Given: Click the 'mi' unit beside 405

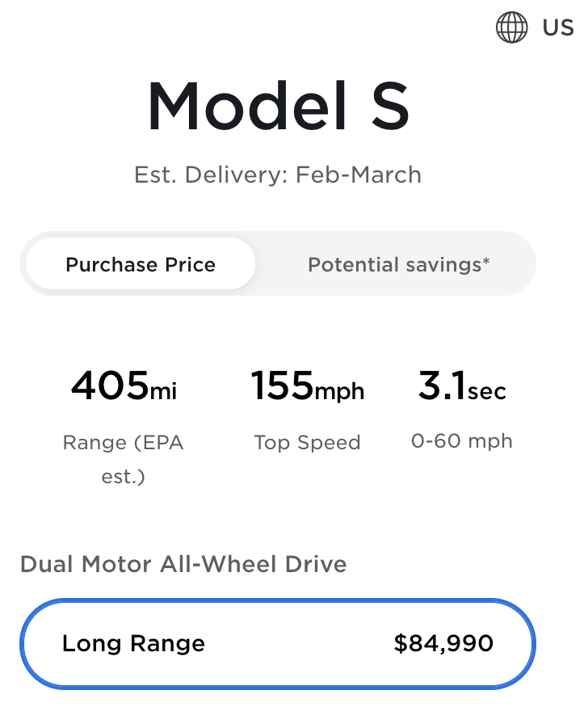Looking at the screenshot, I should point(163,393).
